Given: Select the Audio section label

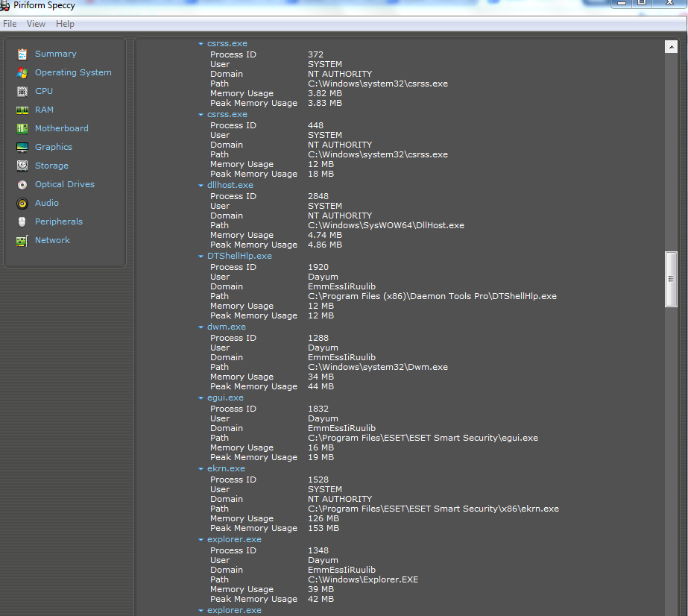Looking at the screenshot, I should 47,203.
